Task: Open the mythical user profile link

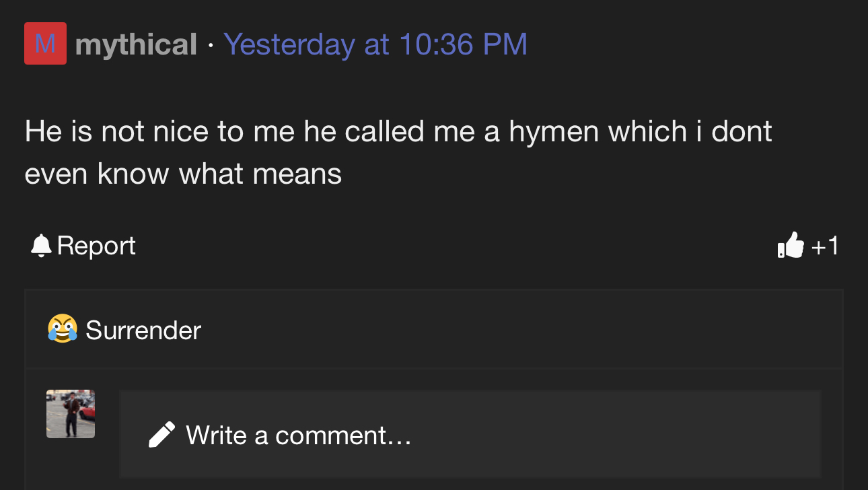Action: tap(136, 44)
